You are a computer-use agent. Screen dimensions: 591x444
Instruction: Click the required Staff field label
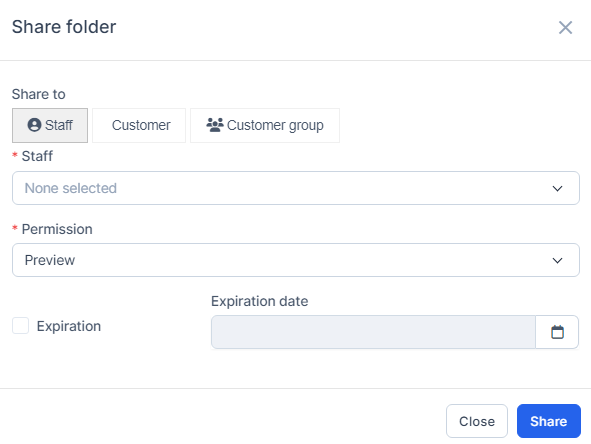point(37,156)
